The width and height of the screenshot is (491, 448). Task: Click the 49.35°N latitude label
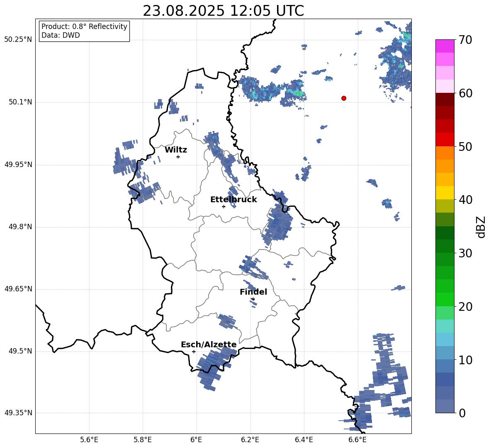[x=18, y=413]
